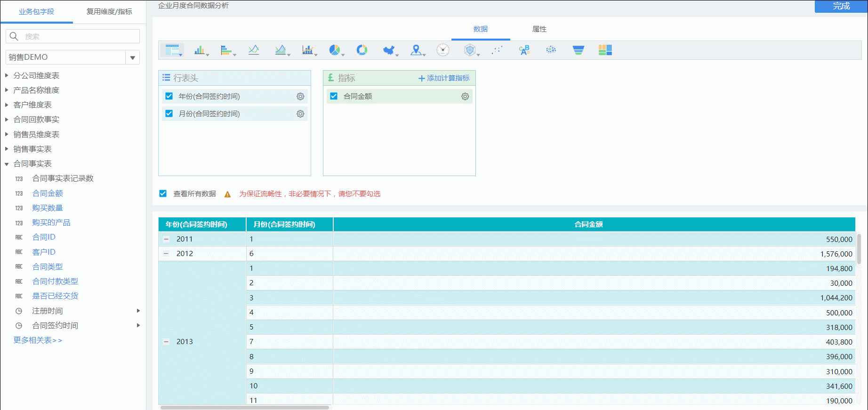Switch to the 属性 tab
Image resolution: width=868 pixels, height=410 pixels.
click(x=539, y=29)
